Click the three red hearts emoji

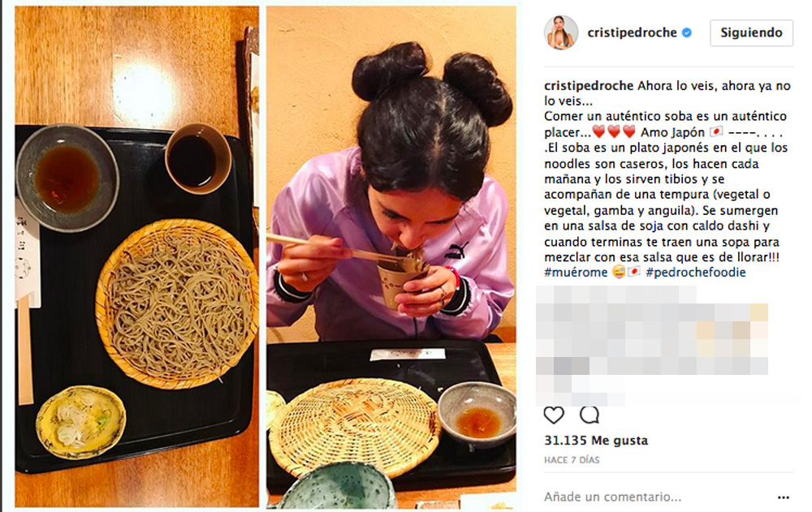pos(614,132)
